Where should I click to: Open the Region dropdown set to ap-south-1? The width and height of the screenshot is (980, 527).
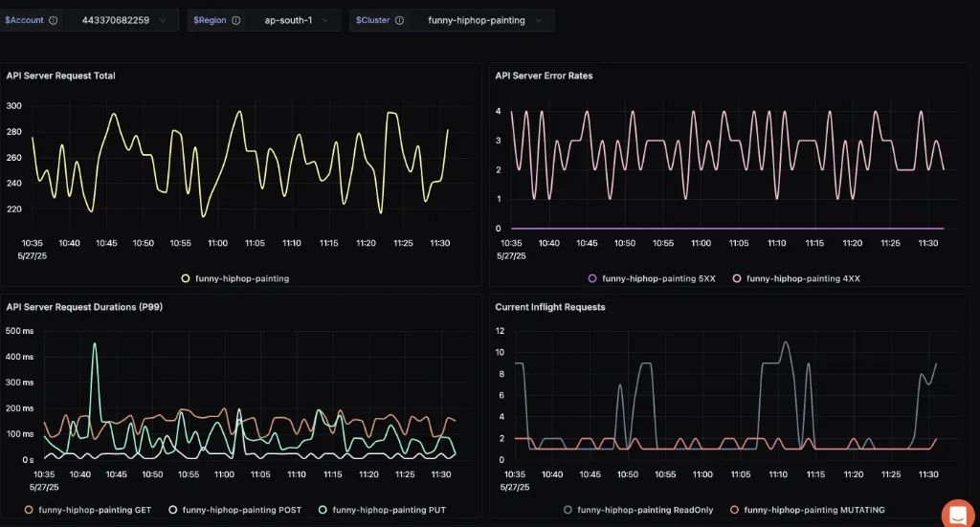(292, 20)
